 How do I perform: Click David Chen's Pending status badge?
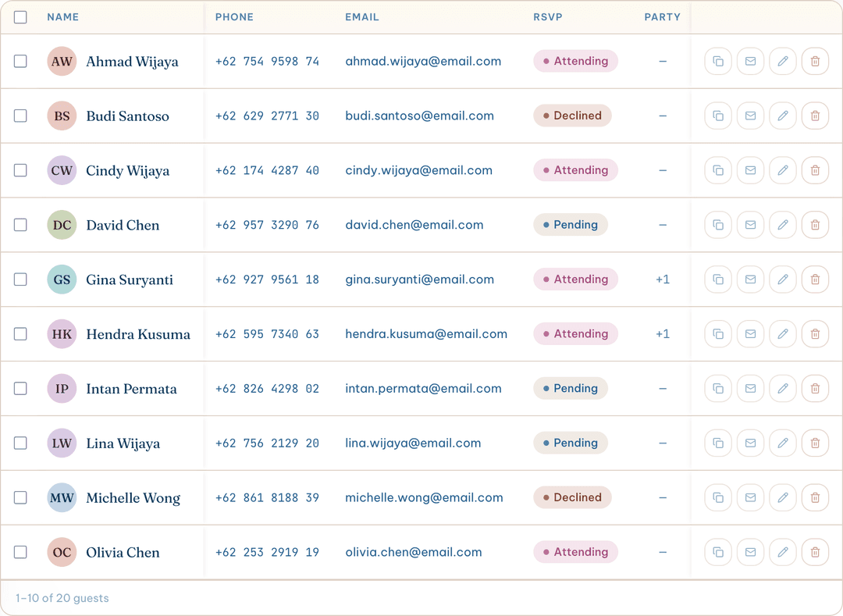(x=571, y=225)
